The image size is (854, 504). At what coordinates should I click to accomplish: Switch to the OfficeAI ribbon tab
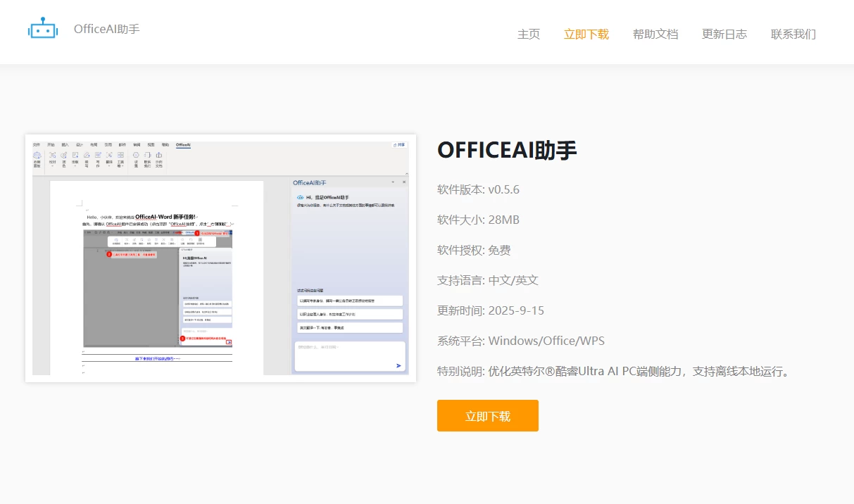click(x=184, y=144)
